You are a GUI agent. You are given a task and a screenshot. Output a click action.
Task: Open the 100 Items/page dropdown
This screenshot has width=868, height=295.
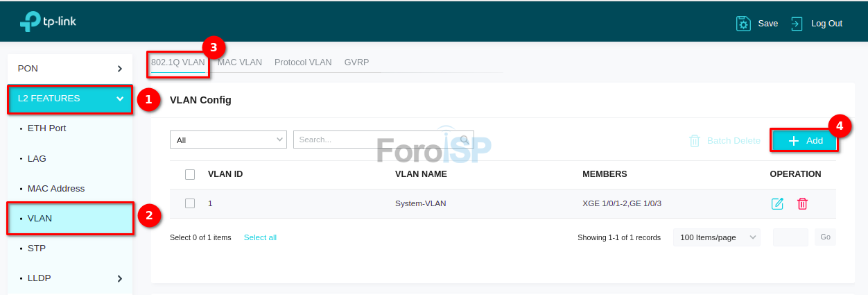(716, 237)
